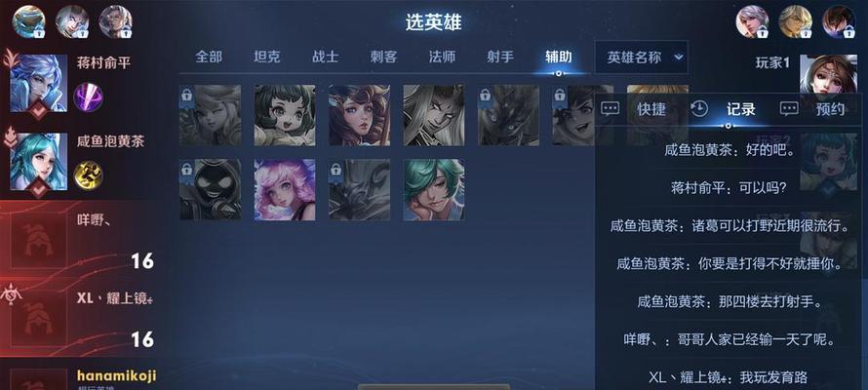Click teammate 咸鱼泡黄茶's hero avatar
Viewport: 868px width, 390px height.
coord(39,162)
